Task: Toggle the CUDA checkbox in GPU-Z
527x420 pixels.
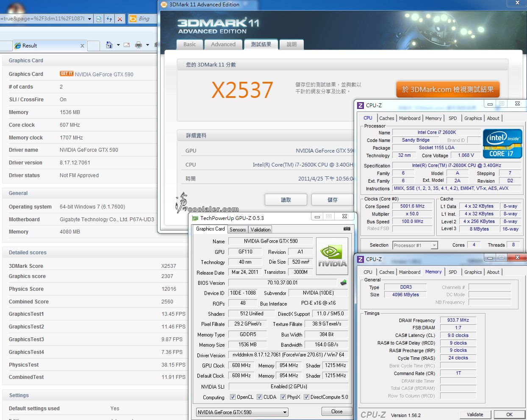Action: (x=259, y=397)
